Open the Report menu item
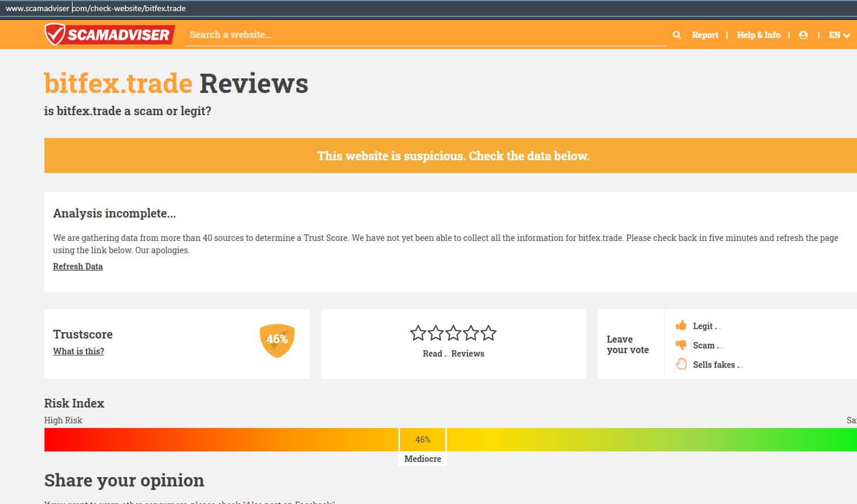The image size is (857, 504). click(705, 35)
